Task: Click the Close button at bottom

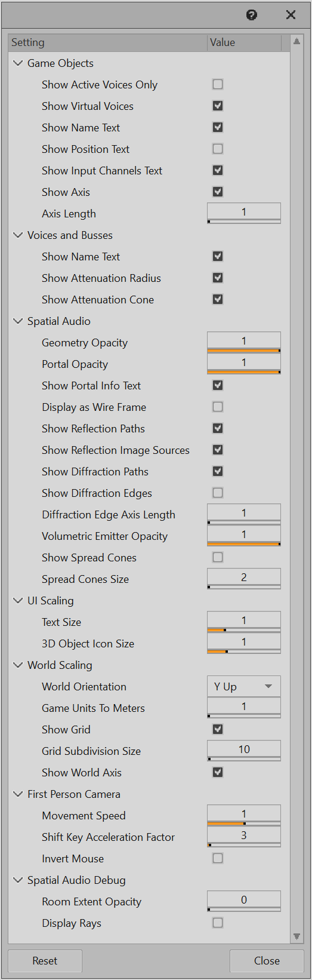Action: 267,961
